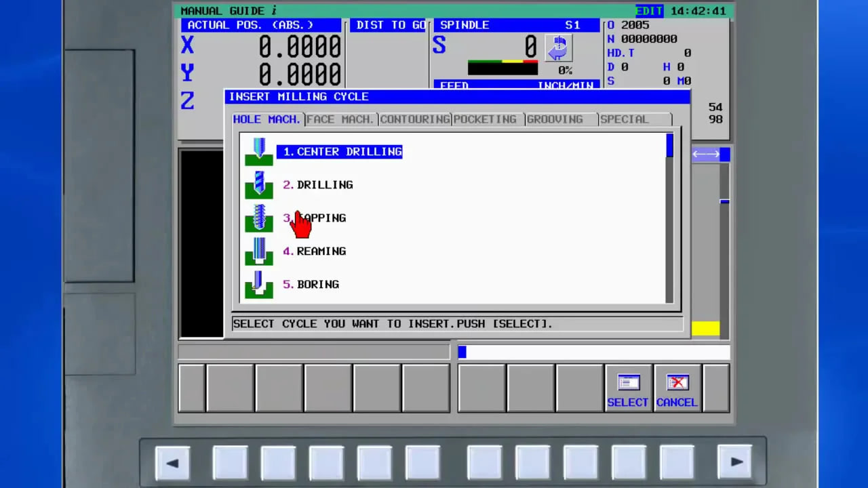868x488 pixels.
Task: Click the left arrow hardware key
Action: point(172,463)
